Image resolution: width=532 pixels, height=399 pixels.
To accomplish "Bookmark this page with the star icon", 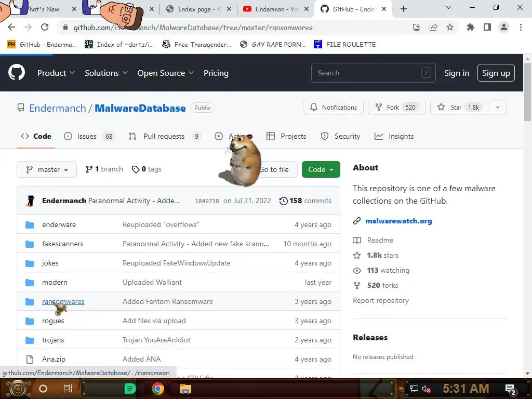I will (450, 27).
